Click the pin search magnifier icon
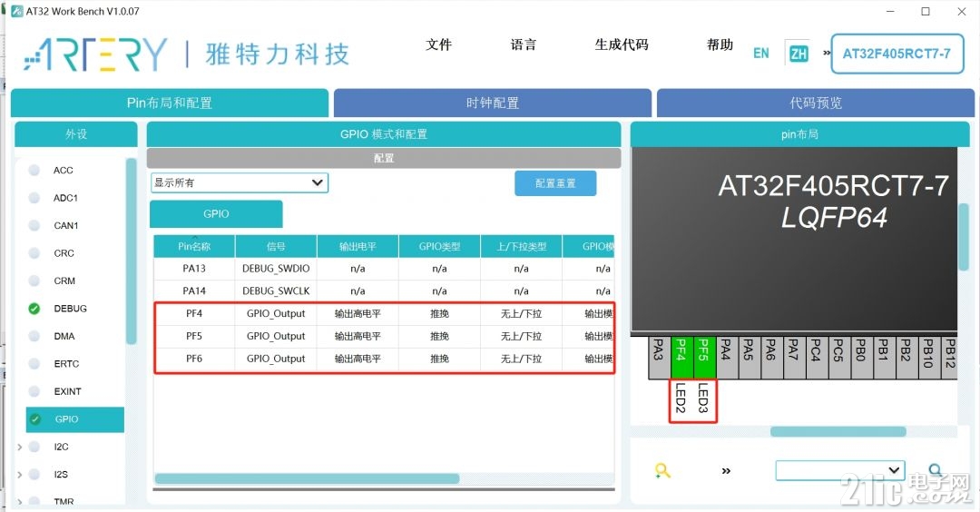Screen dimensions: 980x512 (x=935, y=470)
